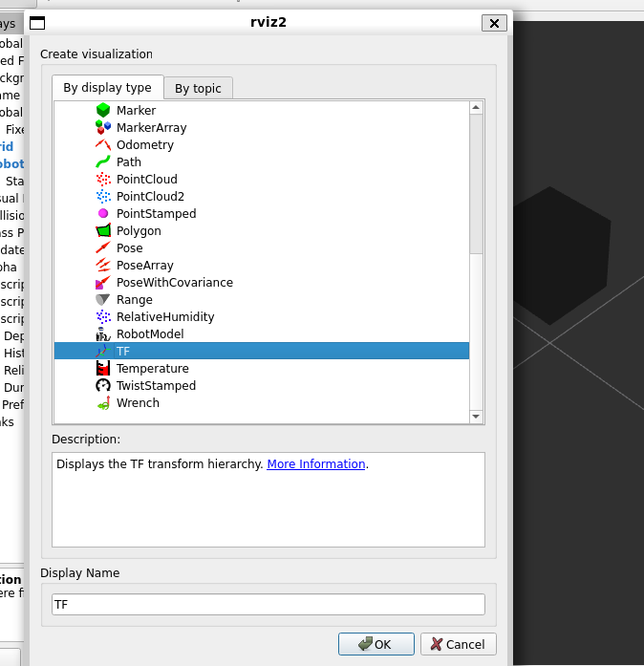The height and width of the screenshot is (666, 644).
Task: Click the green Path curve icon
Action: click(x=103, y=161)
